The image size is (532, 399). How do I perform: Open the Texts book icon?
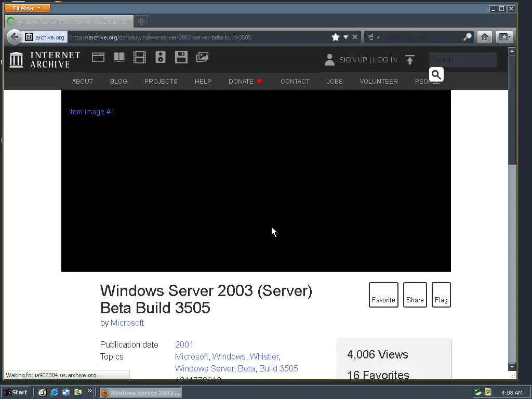pos(119,57)
